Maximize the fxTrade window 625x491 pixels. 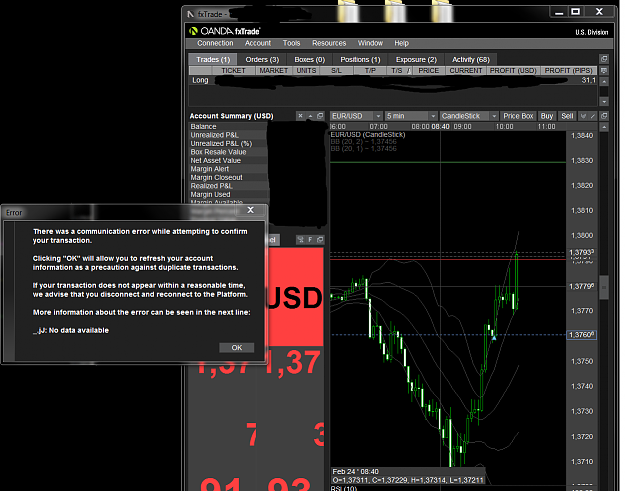click(x=576, y=12)
